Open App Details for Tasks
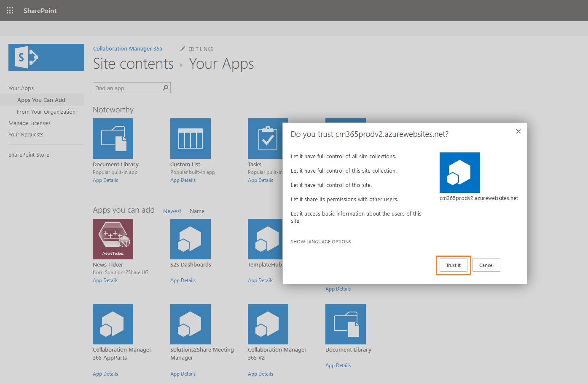The image size is (588, 384). [260, 180]
